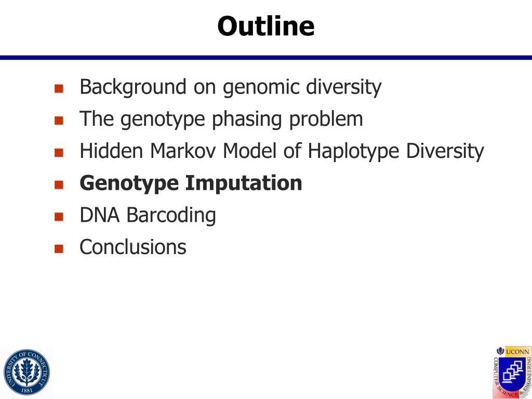Viewport: 532px width, 399px height.
Task: Click the bullet beside Conclusions
Action: click(59, 249)
